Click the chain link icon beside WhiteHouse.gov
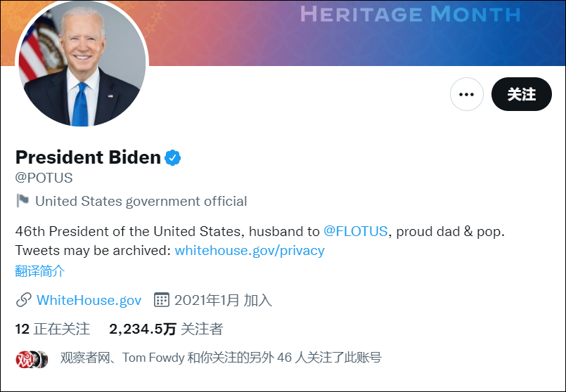566x392 pixels. [23, 300]
